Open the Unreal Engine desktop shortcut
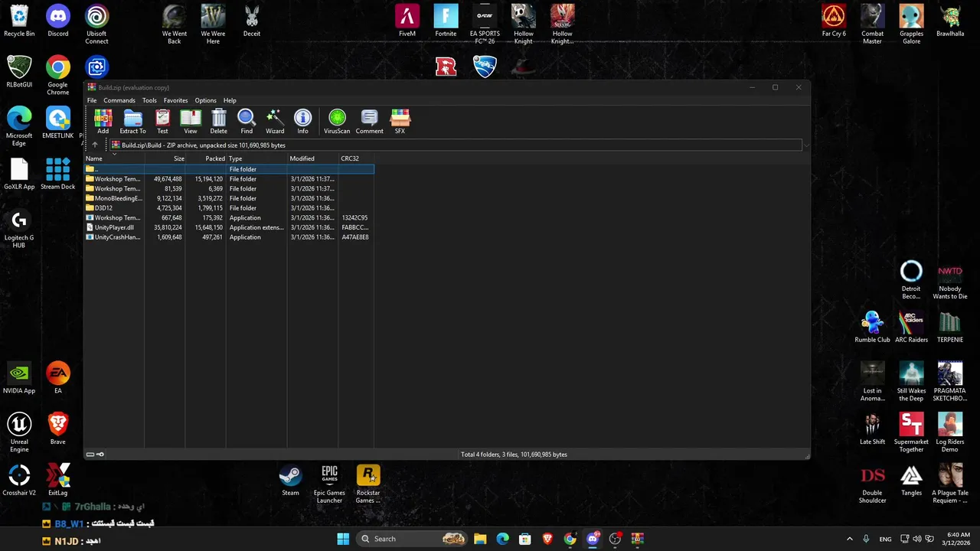 tap(19, 433)
